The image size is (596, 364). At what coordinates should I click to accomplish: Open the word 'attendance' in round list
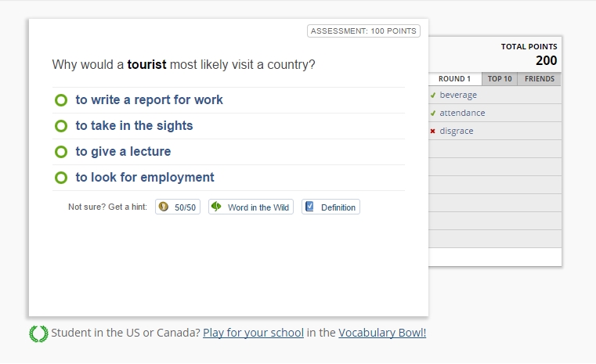tap(462, 114)
